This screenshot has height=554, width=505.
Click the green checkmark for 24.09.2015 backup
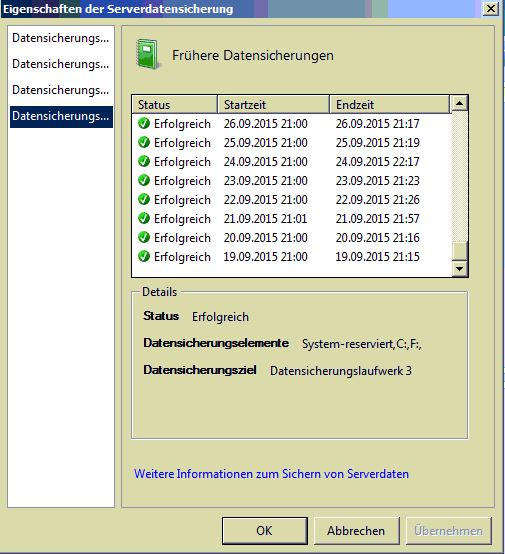(144, 161)
